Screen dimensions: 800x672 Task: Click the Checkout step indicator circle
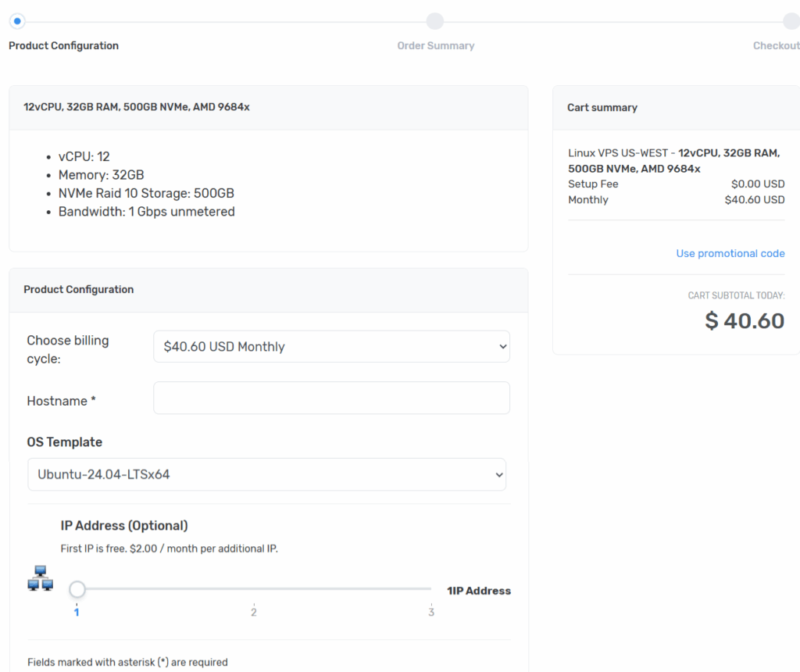[791, 20]
